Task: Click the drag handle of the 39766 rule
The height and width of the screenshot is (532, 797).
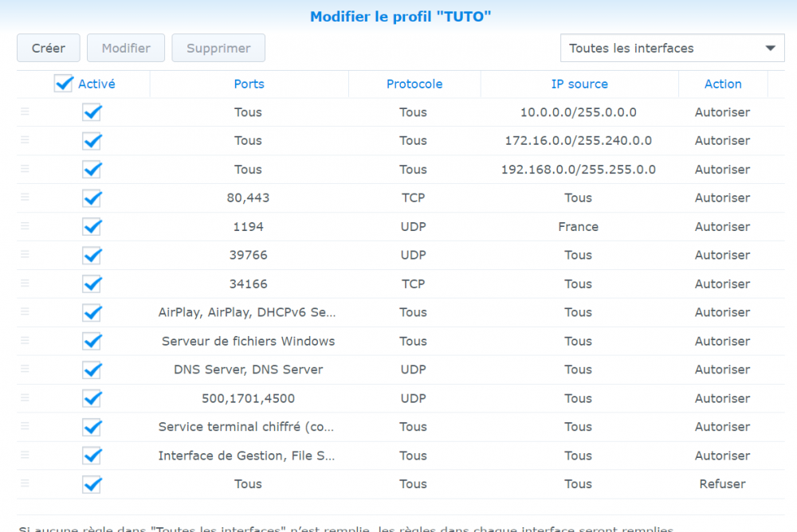Action: coord(25,254)
